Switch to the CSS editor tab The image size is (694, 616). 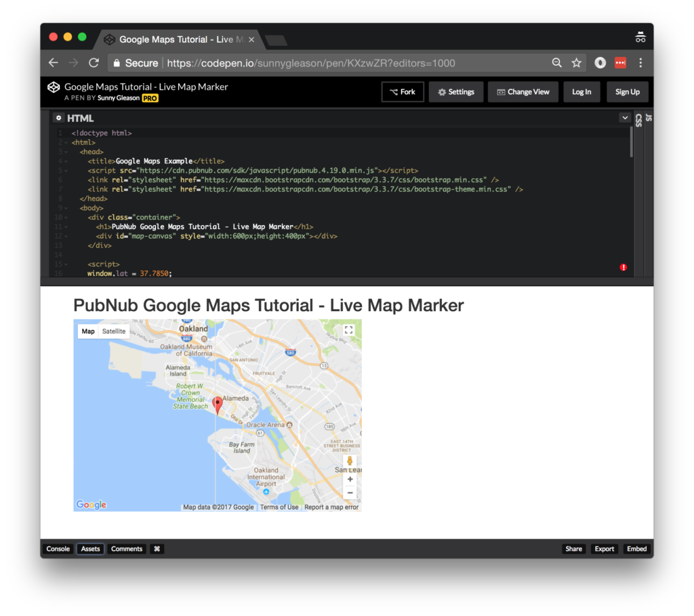638,121
